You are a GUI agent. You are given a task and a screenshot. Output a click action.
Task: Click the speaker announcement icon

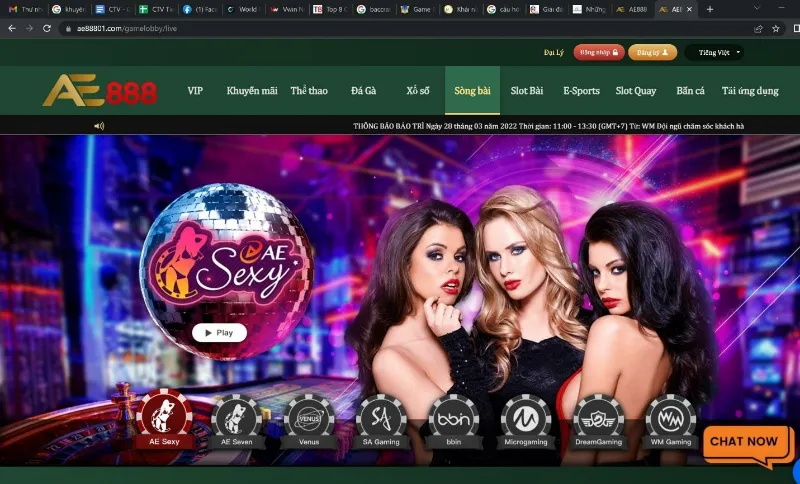[x=99, y=126]
